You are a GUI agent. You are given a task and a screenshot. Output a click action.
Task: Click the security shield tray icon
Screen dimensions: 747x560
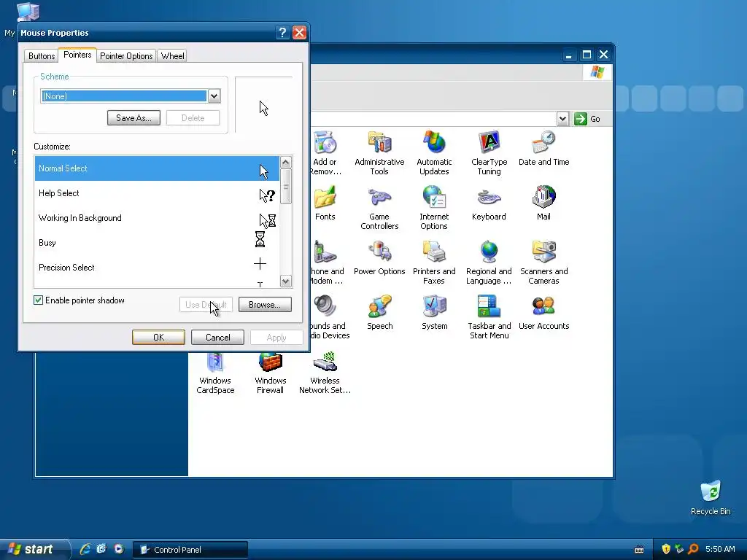tap(665, 549)
